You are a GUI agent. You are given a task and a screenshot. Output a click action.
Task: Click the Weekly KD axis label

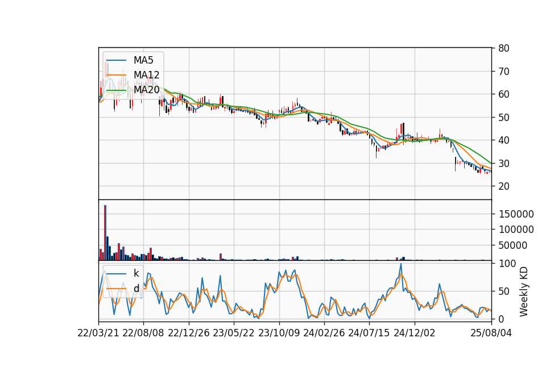[524, 291]
